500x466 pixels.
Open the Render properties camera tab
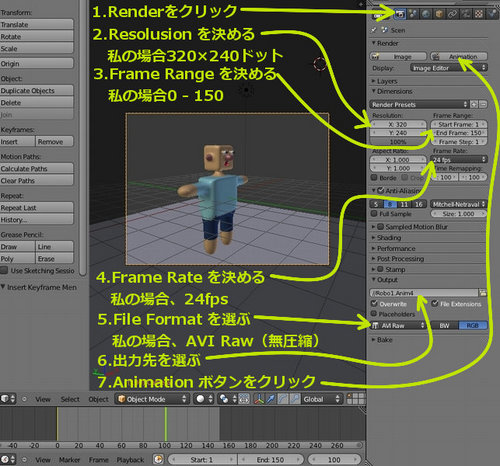click(x=400, y=14)
